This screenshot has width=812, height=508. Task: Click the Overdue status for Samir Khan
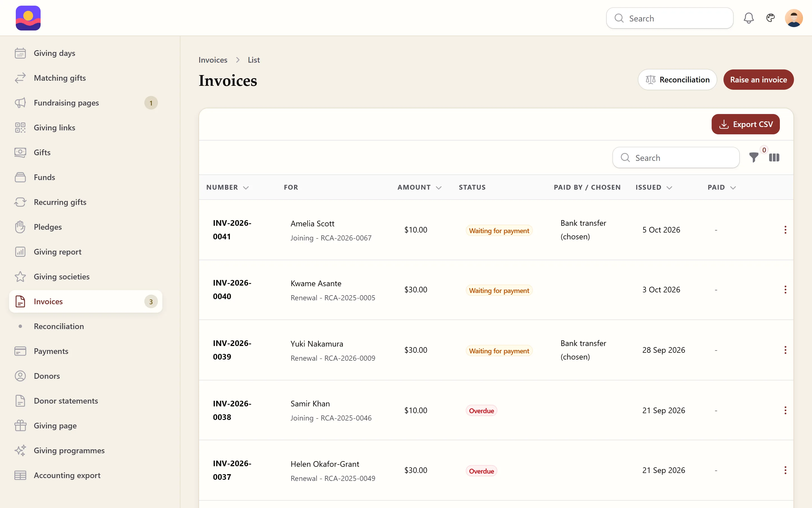481,411
